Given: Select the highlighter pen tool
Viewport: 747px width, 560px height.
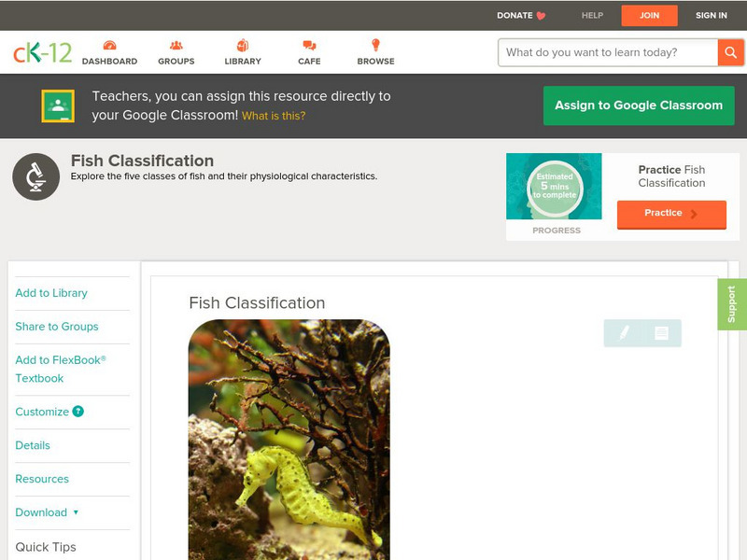Looking at the screenshot, I should click(624, 332).
